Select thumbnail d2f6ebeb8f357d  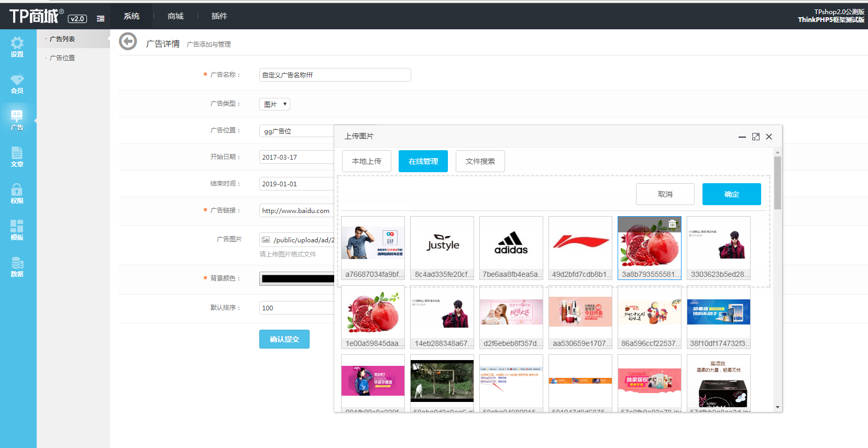click(511, 317)
